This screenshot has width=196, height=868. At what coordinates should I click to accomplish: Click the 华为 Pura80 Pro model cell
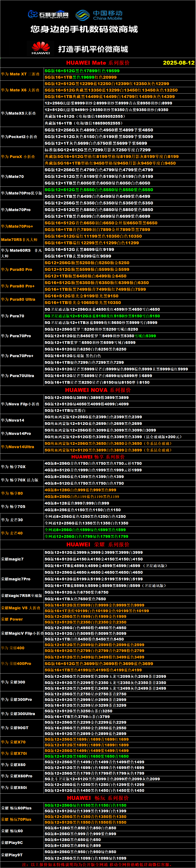[22, 269]
